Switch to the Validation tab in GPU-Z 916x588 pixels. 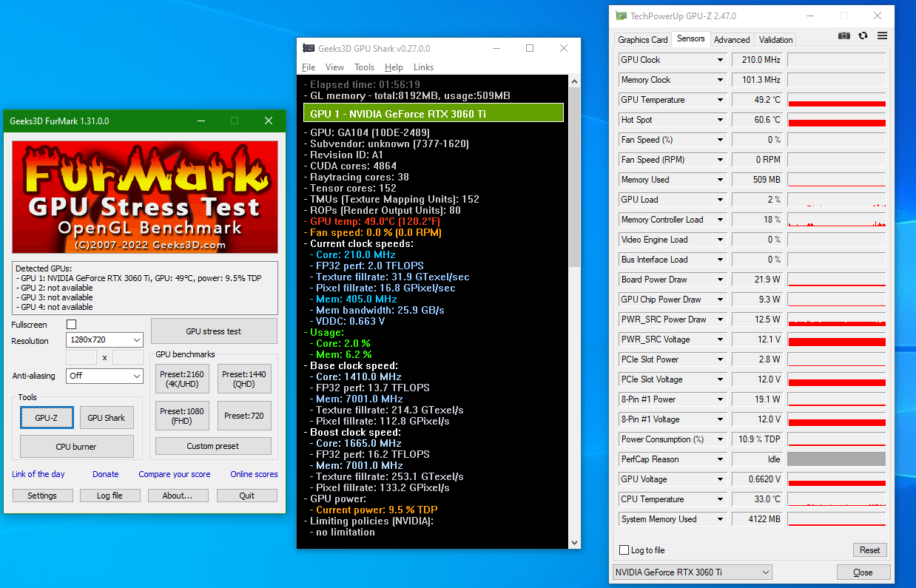tap(775, 40)
